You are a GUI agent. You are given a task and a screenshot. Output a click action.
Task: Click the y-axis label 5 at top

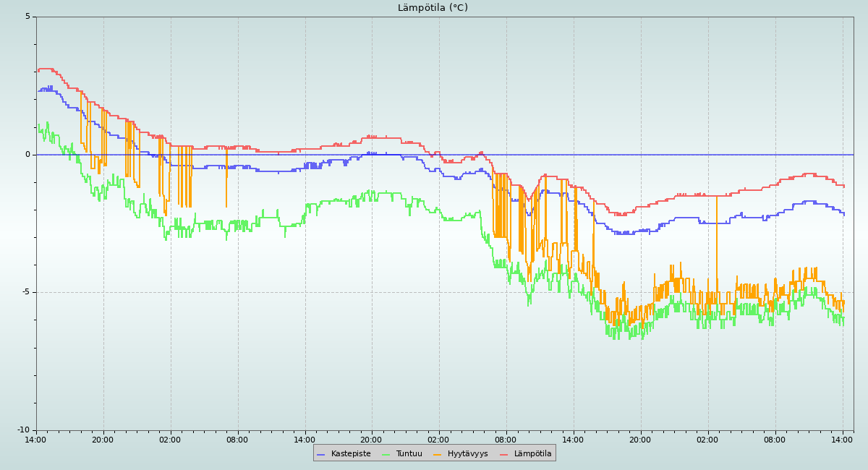pyautogui.click(x=28, y=17)
